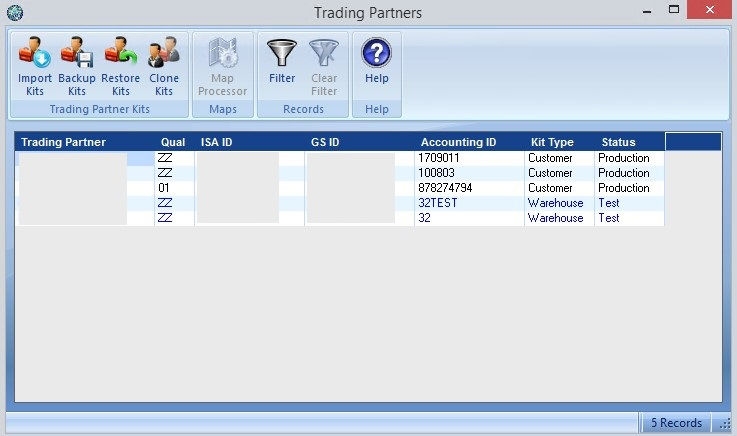This screenshot has height=436, width=737.
Task: Open the Import Kits tool
Action: pos(35,66)
